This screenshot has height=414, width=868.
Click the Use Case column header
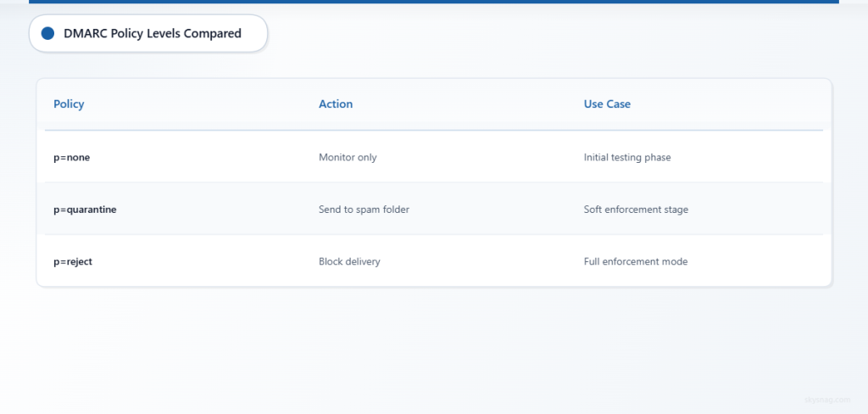[x=607, y=103]
